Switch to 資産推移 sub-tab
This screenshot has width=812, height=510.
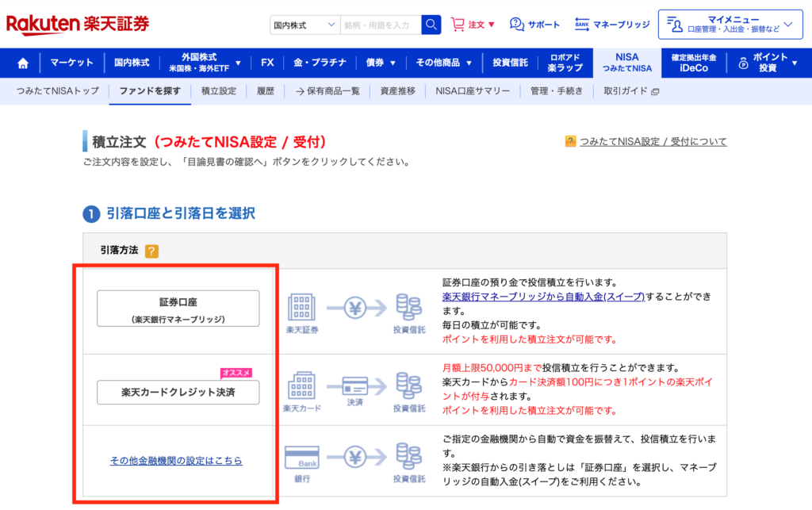[398, 91]
